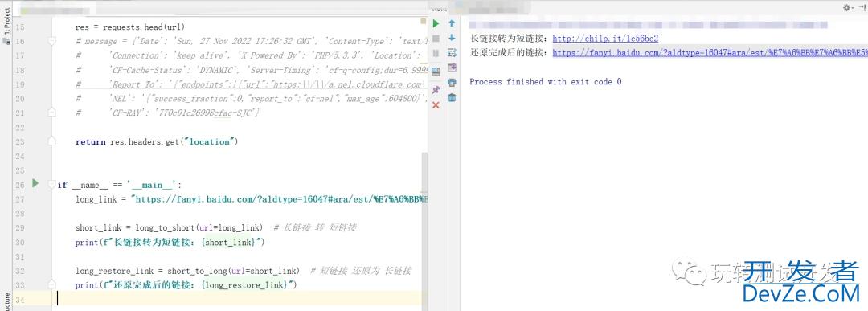Close Run tab with red X icon

pyautogui.click(x=436, y=104)
